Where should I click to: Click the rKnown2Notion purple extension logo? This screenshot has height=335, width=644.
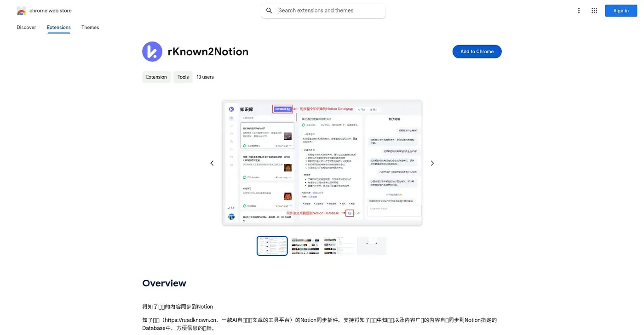click(x=152, y=51)
